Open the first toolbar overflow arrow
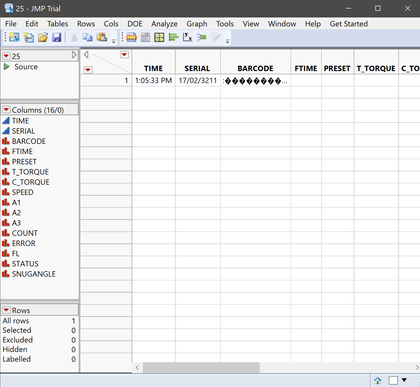The width and height of the screenshot is (420, 387). pyautogui.click(x=113, y=41)
